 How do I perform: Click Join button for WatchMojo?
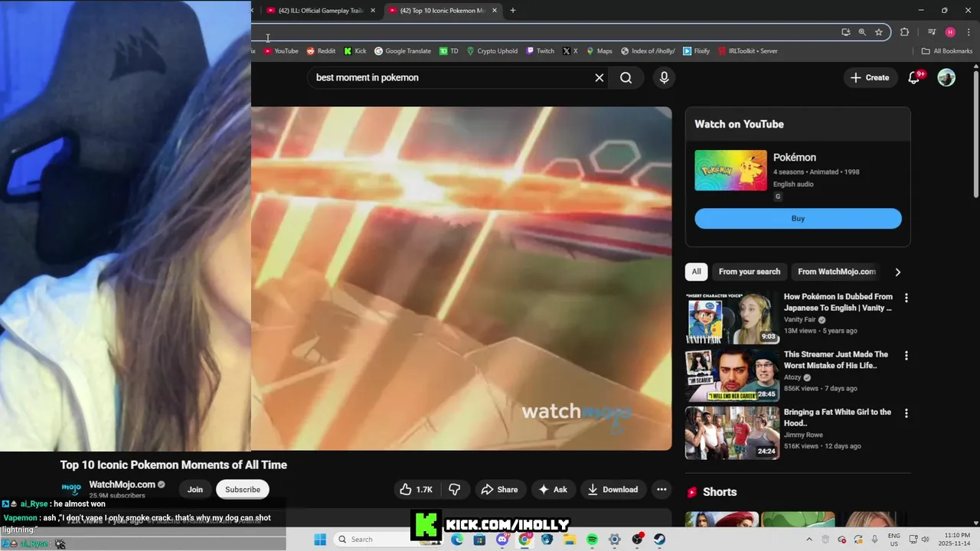click(195, 490)
